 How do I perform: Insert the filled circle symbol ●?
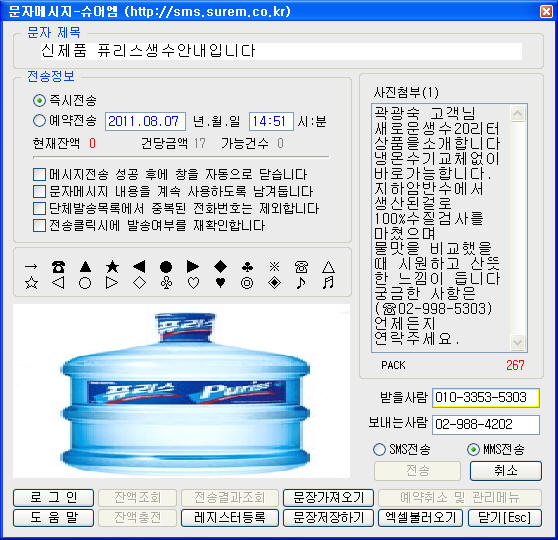point(166,266)
